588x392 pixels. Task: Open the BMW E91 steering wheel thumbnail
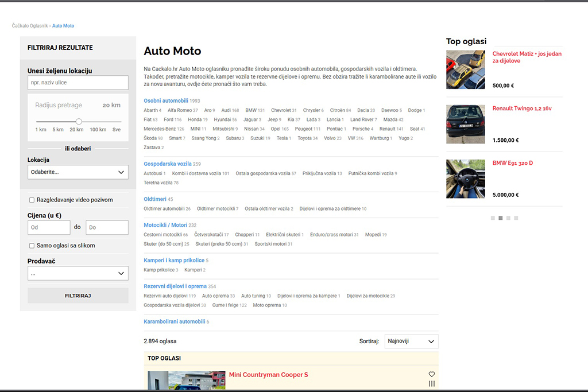pyautogui.click(x=466, y=178)
